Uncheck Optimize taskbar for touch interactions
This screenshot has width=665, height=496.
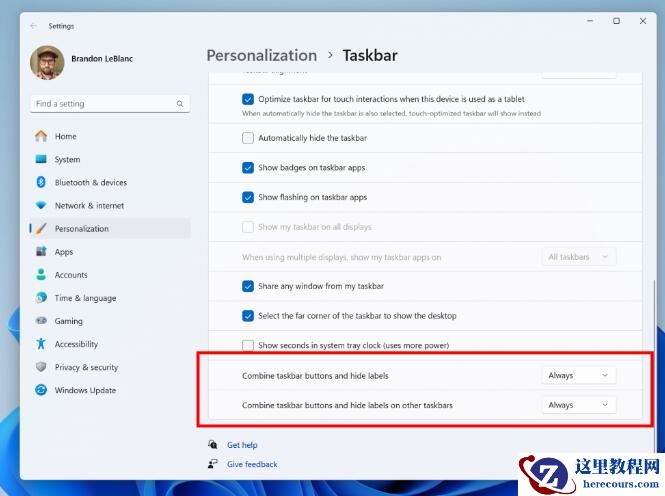point(248,99)
